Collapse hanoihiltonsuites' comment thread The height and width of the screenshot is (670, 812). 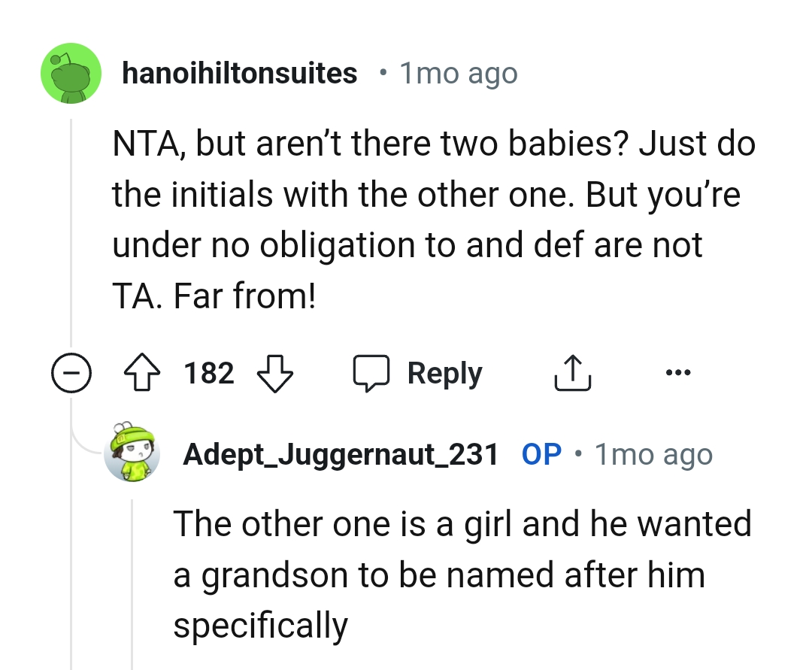pyautogui.click(x=71, y=372)
